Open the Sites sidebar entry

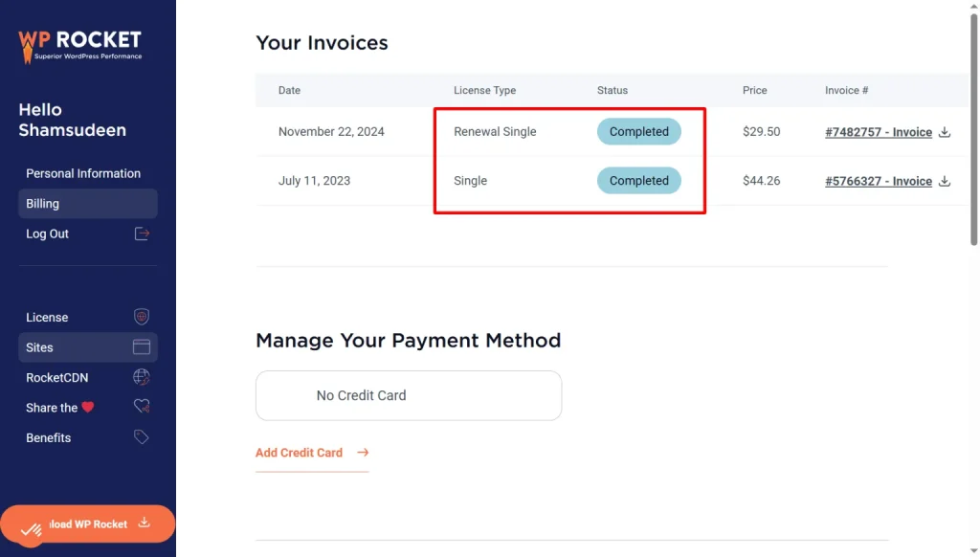click(x=38, y=346)
